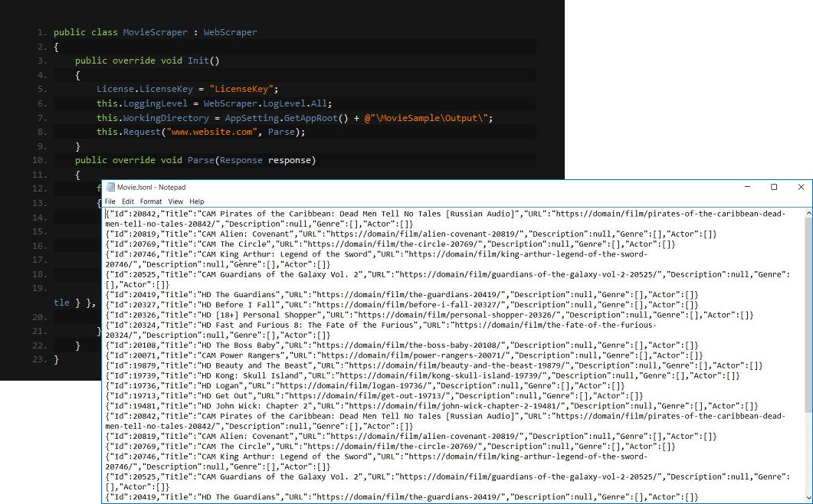The width and height of the screenshot is (813, 504).
Task: Click "HD Kong: Skull Island" JSON line
Action: [422, 375]
